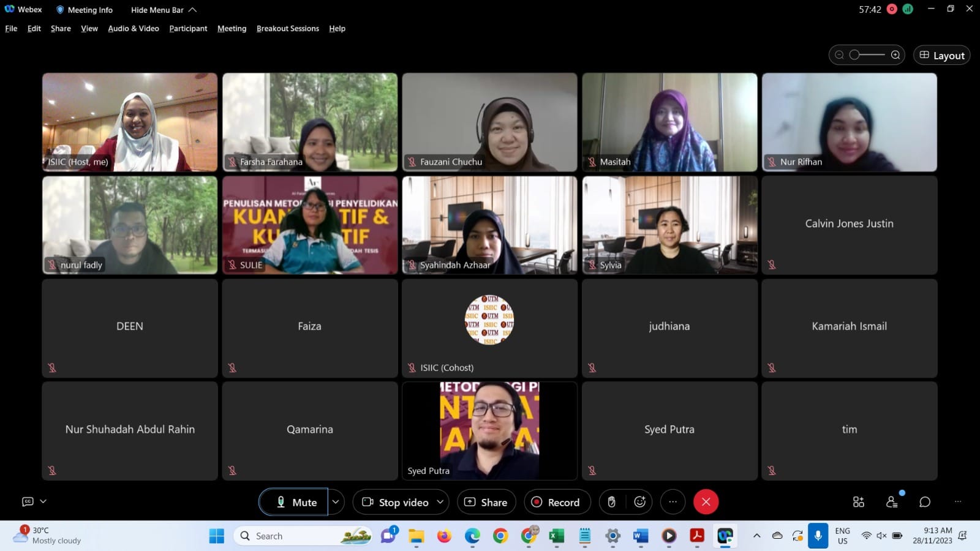
Task: Open the apps icon in bottom bar
Action: point(859,502)
